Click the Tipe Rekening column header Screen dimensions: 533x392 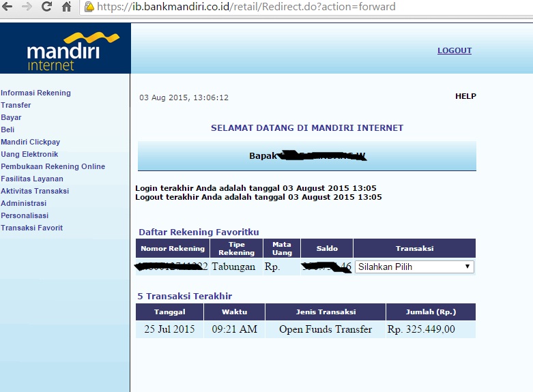tap(237, 248)
